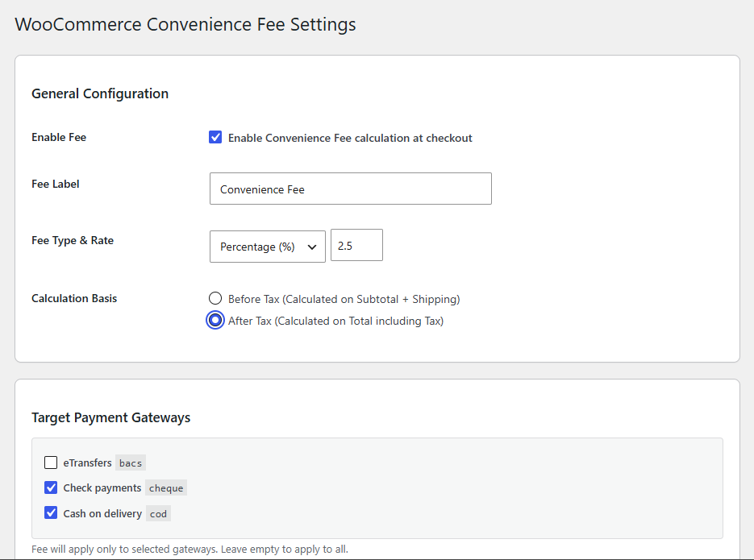This screenshot has width=754, height=560.
Task: Click the 'Target Payment Gateways' heading
Action: click(111, 417)
